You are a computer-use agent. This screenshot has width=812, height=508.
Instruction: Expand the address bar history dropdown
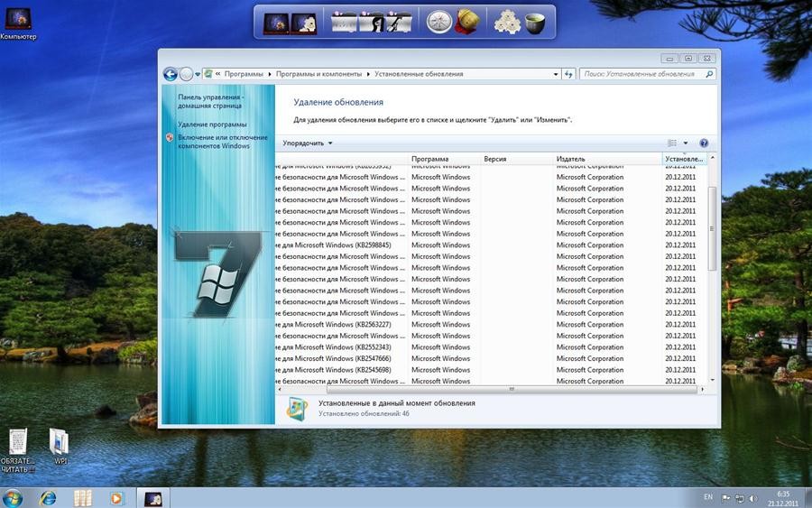pos(556,74)
